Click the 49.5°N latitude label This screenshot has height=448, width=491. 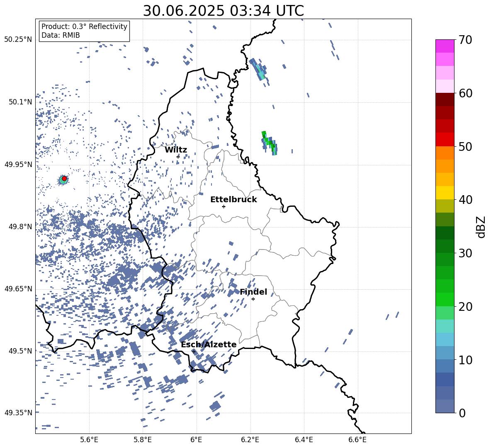pos(20,351)
